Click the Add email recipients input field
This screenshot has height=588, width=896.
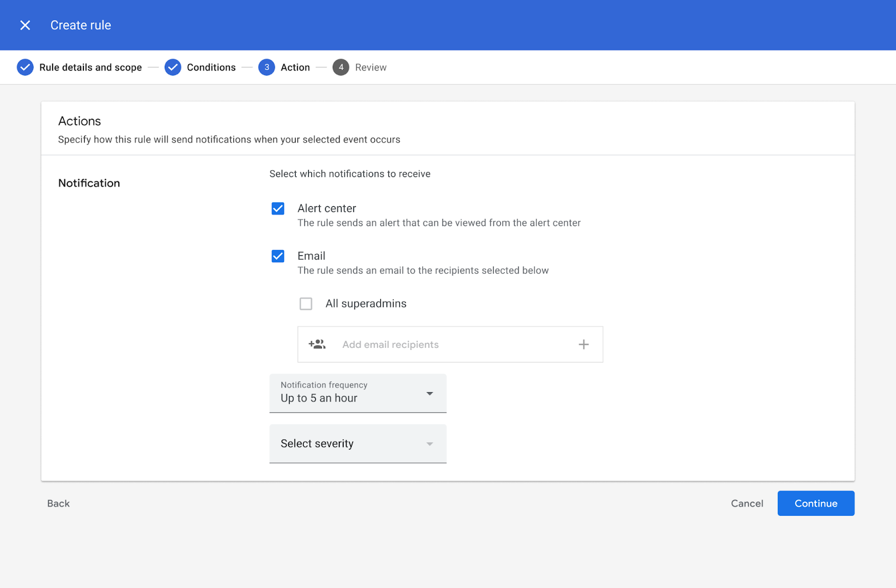pyautogui.click(x=448, y=344)
